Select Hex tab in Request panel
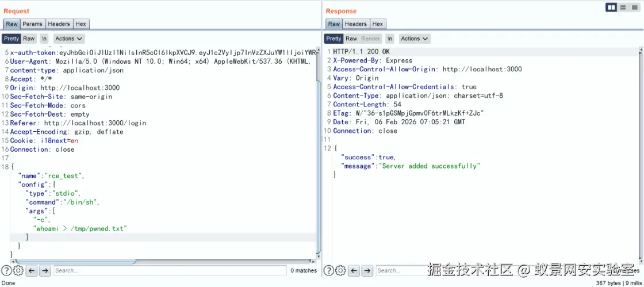 [81, 24]
